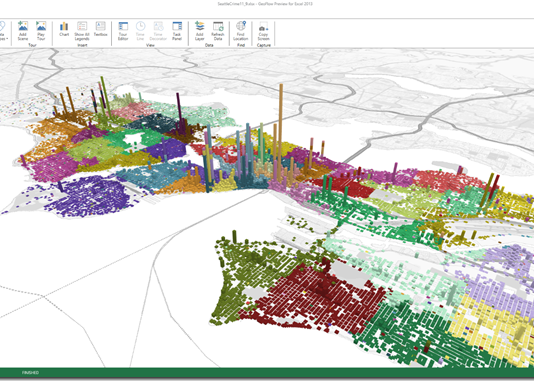534x381 pixels.
Task: Open Find Location tool
Action: (x=240, y=31)
